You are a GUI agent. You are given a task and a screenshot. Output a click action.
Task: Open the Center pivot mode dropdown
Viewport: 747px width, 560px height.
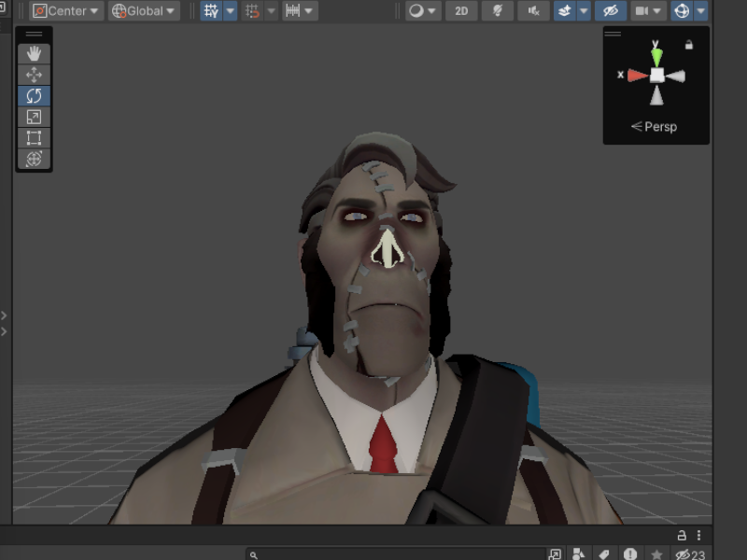tap(65, 11)
